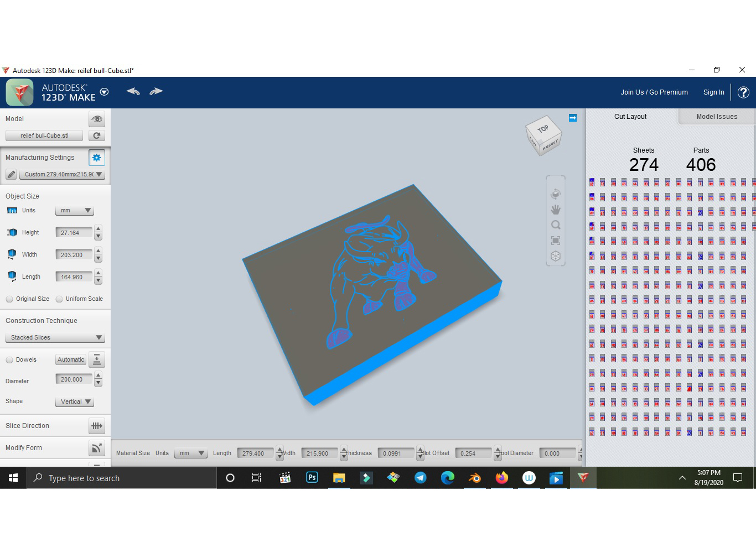Show hidden system tray icons

click(682, 478)
